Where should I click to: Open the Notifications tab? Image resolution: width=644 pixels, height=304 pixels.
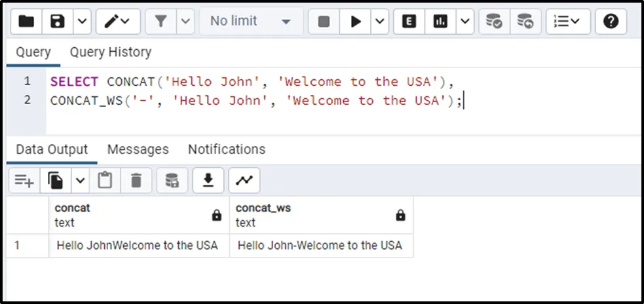[x=227, y=149]
